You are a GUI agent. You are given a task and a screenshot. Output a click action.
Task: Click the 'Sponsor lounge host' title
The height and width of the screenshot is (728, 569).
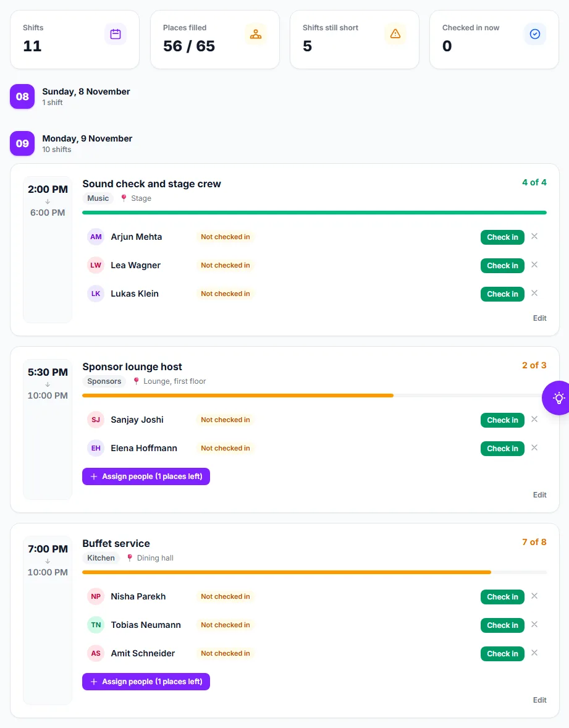[x=132, y=367]
